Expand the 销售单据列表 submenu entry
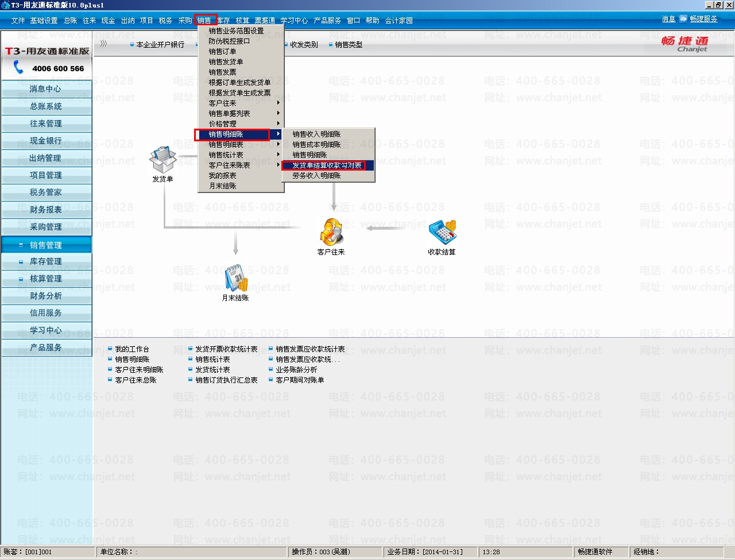 click(240, 114)
